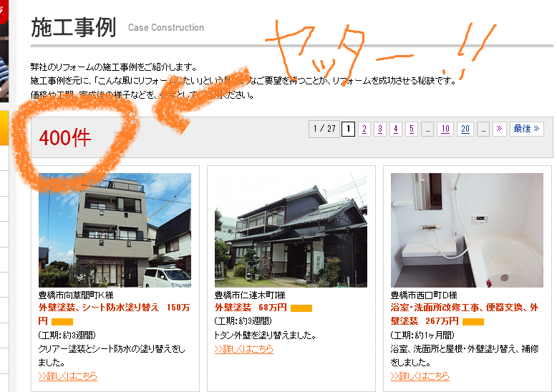Open 詳しくはこちら link for 向草間町K様
Image resolution: width=557 pixels, height=392 pixels.
[x=67, y=376]
